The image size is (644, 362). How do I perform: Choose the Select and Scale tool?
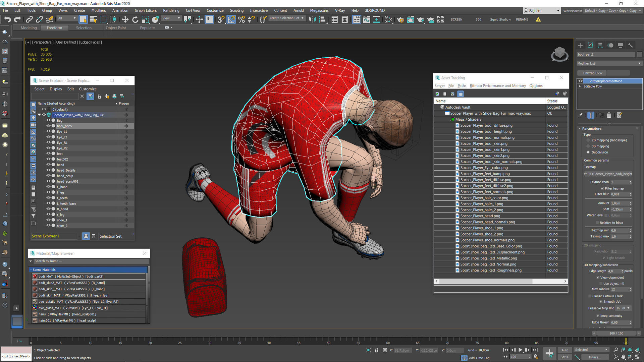[145, 19]
